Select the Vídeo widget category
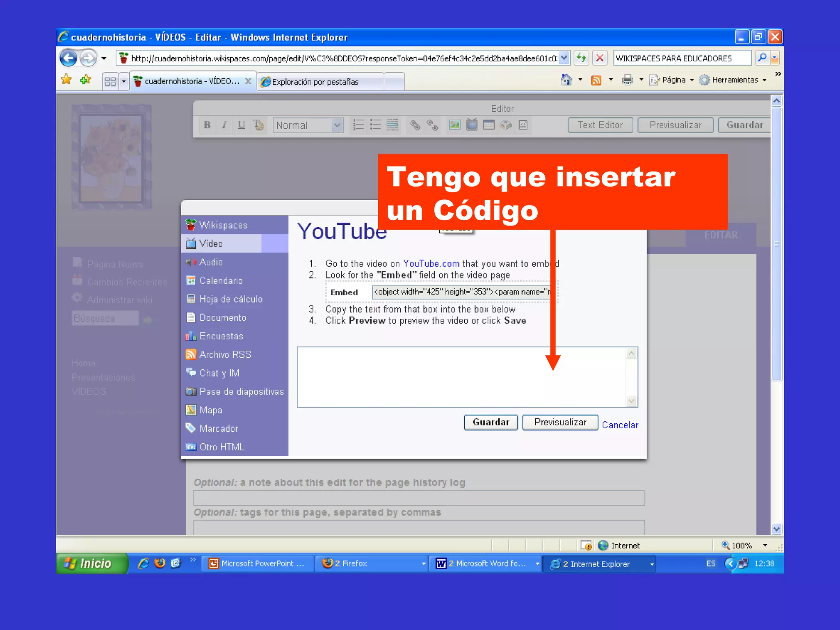Screen dimensions: 840x630 pos(235,244)
